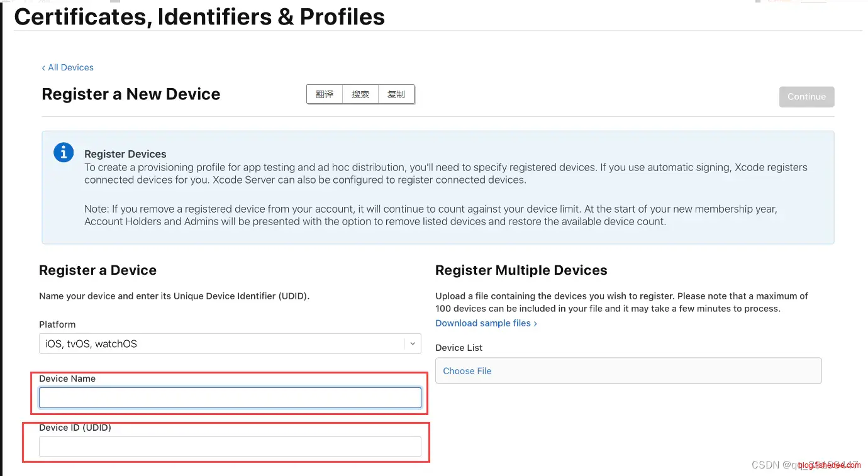Open the Download sample files link
Screen dimensions: 868x476
click(486, 323)
